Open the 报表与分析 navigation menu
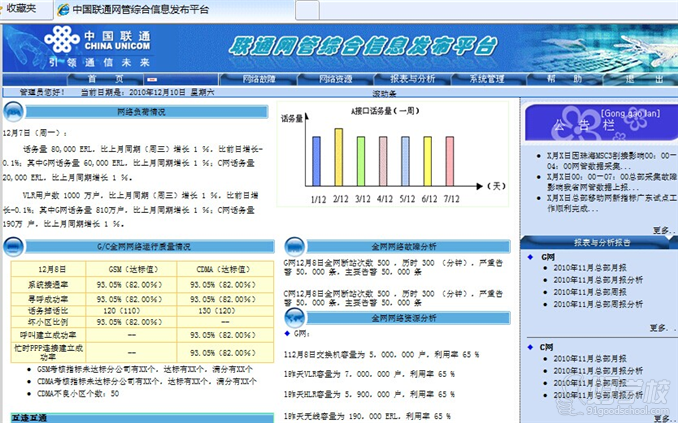 [x=413, y=79]
